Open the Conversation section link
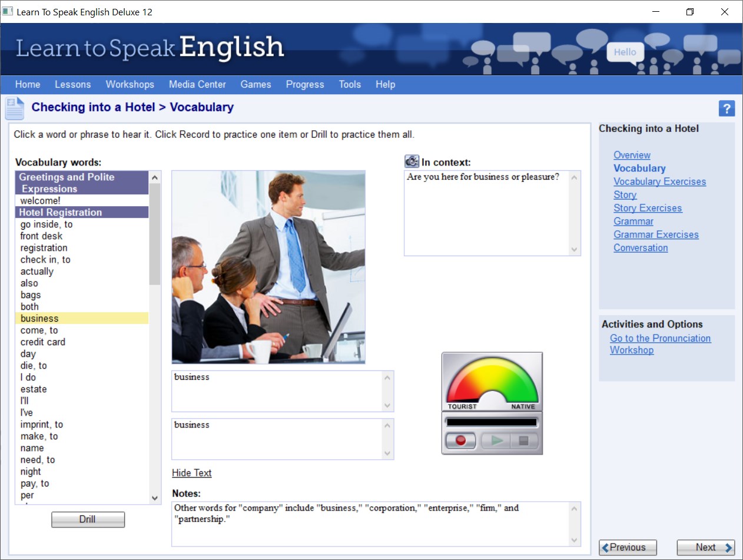The width and height of the screenshot is (743, 560). click(x=641, y=248)
